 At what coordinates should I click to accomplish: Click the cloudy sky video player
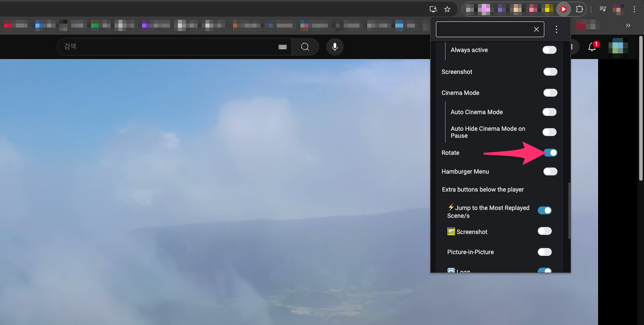299,192
